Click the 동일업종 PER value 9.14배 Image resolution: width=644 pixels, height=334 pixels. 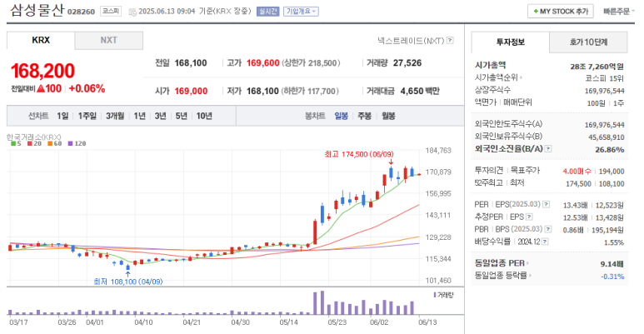pos(612,264)
